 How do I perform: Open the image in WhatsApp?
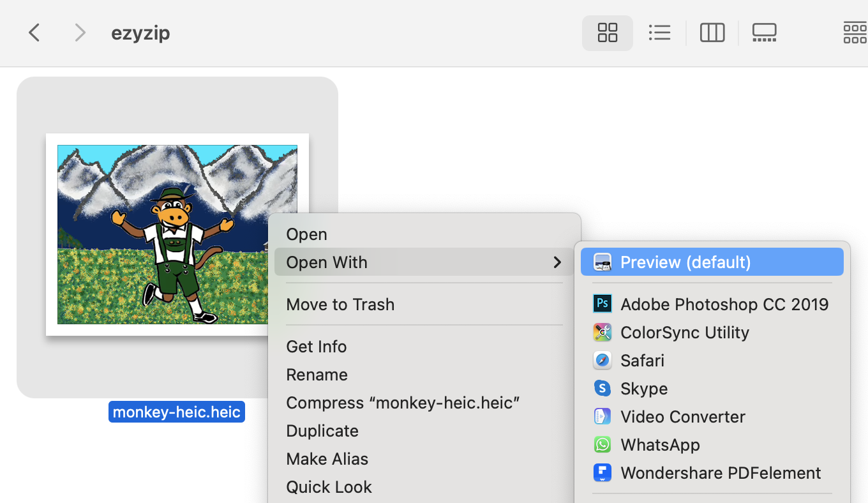660,444
